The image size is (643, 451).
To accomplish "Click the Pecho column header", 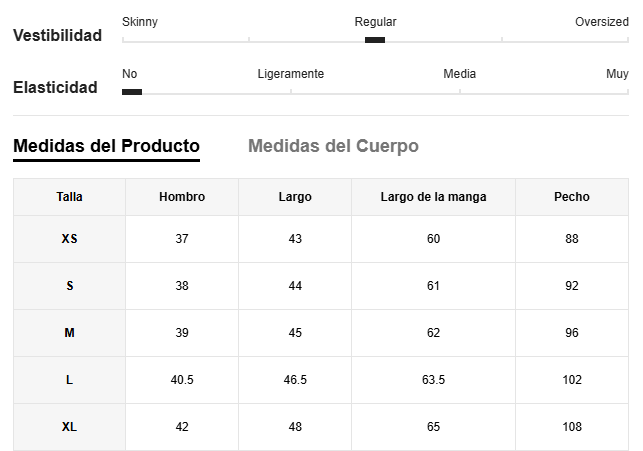I will 572,197.
